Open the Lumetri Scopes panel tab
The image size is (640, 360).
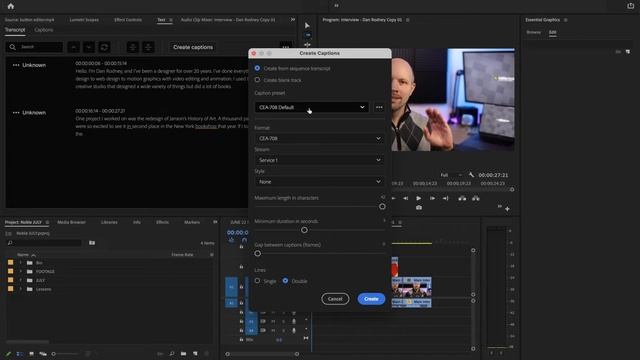[x=84, y=20]
